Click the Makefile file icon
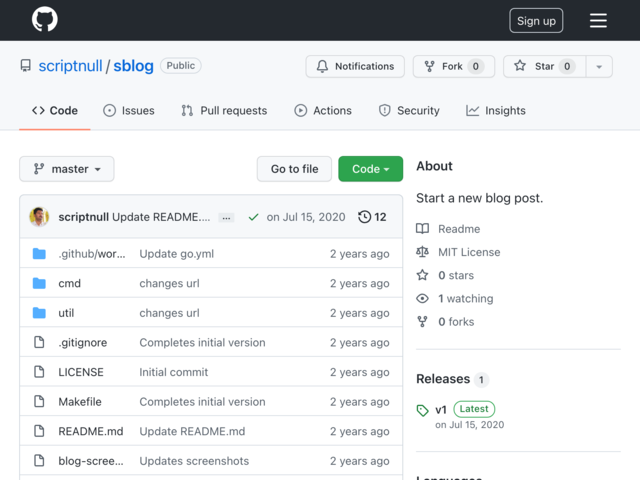The image size is (640, 480). tap(39, 401)
